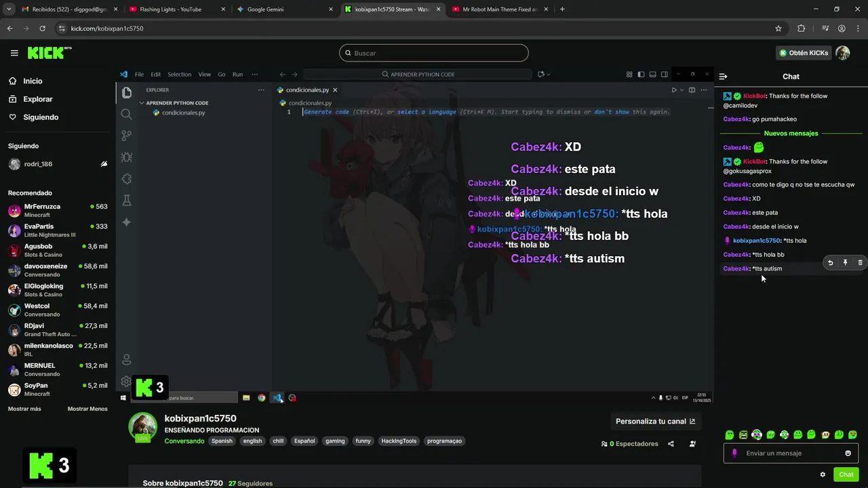Click the address bar URL kick.com/kobixpan1c5750
Viewport: 868px width, 488px height.
tap(107, 28)
